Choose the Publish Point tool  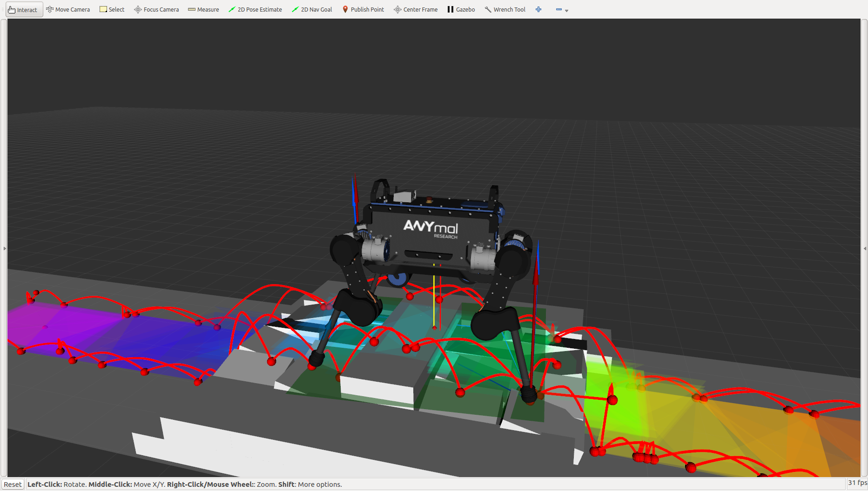[x=363, y=9]
